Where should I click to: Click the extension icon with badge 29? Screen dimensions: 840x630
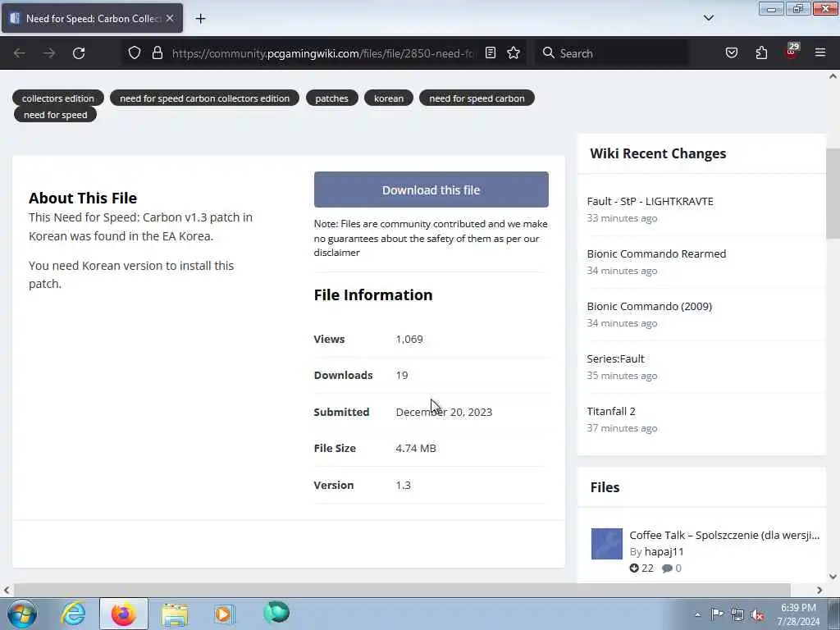(x=792, y=52)
